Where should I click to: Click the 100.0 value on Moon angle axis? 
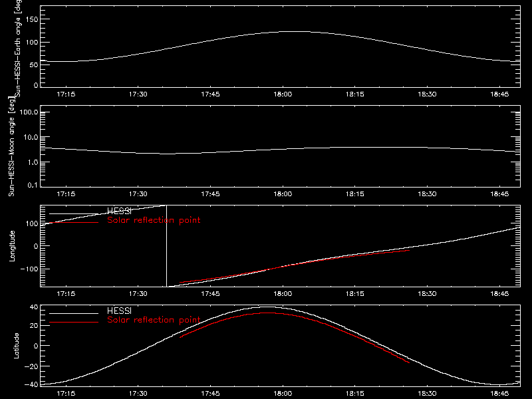tap(29, 112)
